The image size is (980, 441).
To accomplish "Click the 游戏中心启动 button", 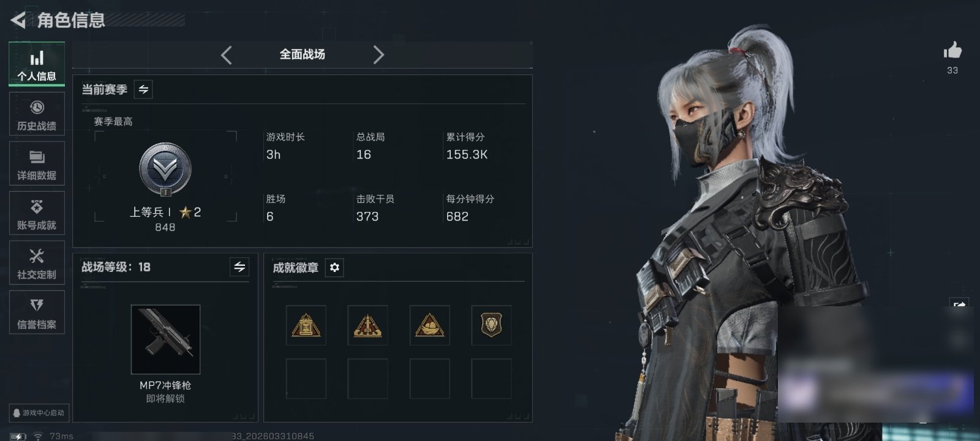I will (38, 413).
